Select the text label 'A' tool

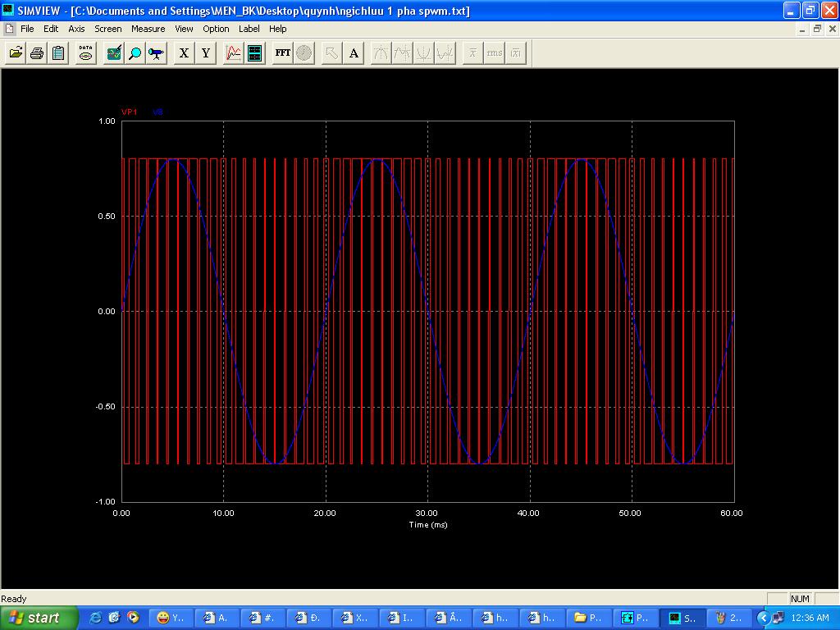[x=354, y=53]
